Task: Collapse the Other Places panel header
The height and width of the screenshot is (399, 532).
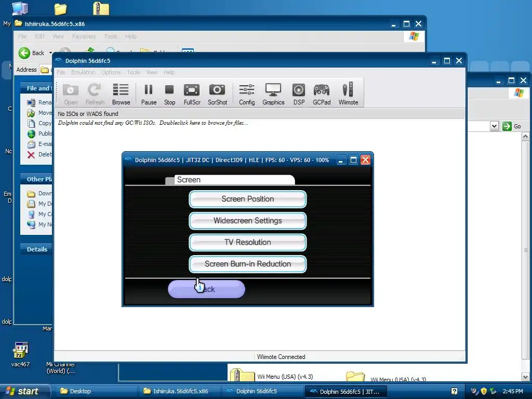Action: point(36,179)
